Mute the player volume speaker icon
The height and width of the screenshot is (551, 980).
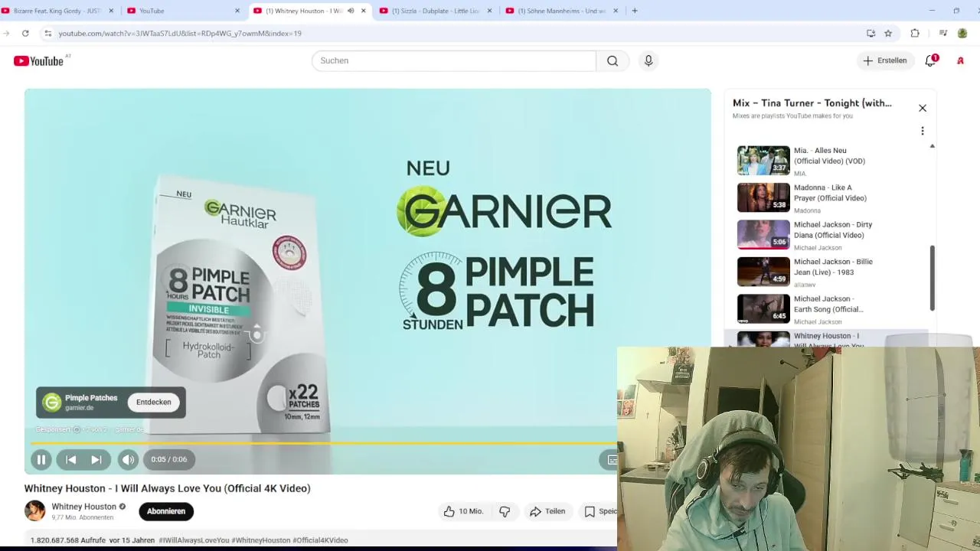128,459
